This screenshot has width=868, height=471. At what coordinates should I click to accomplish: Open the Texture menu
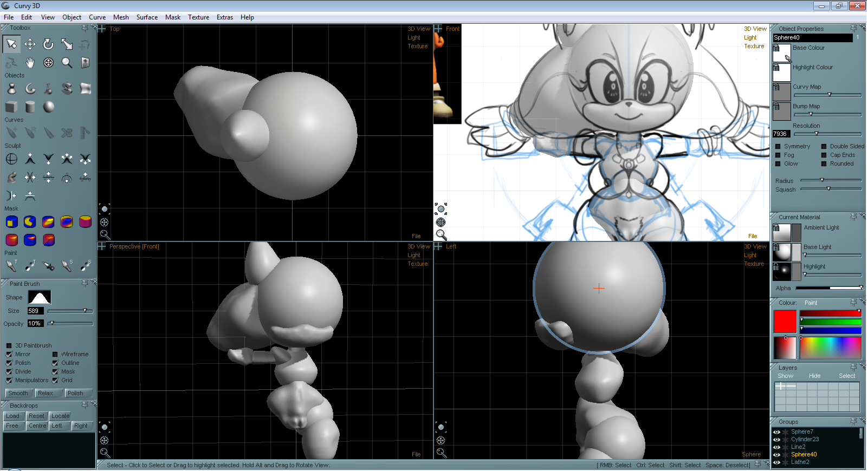click(x=198, y=17)
